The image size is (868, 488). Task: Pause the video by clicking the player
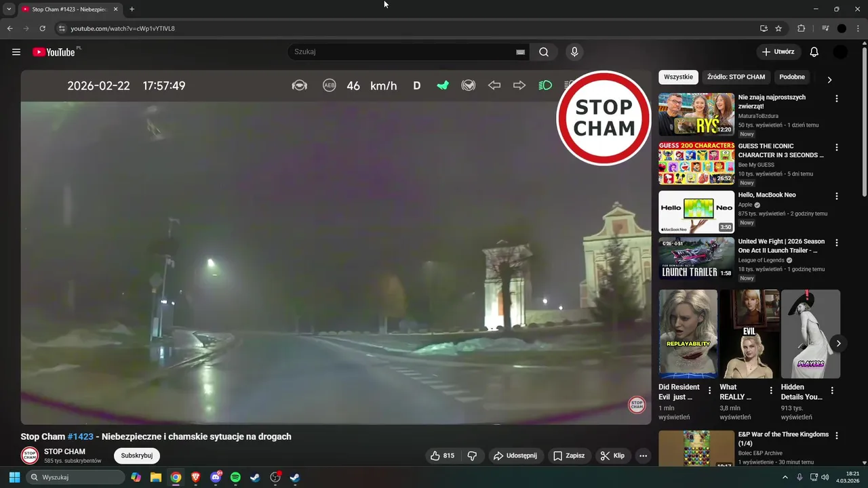336,247
